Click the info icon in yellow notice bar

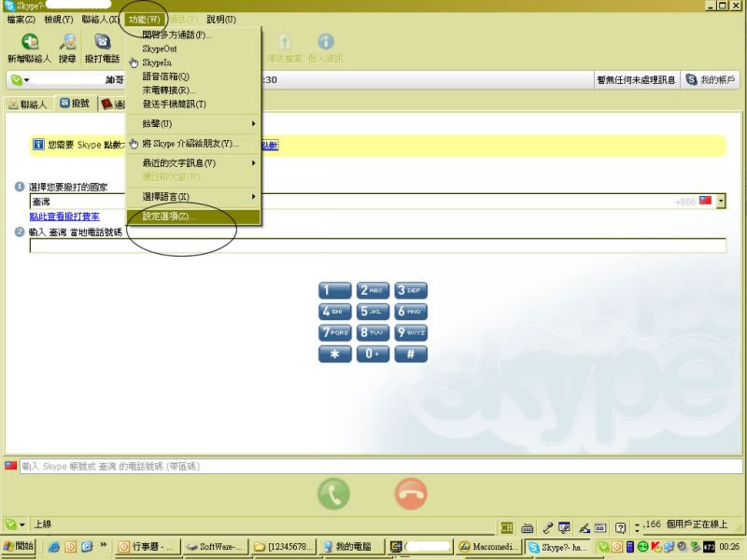point(38,145)
